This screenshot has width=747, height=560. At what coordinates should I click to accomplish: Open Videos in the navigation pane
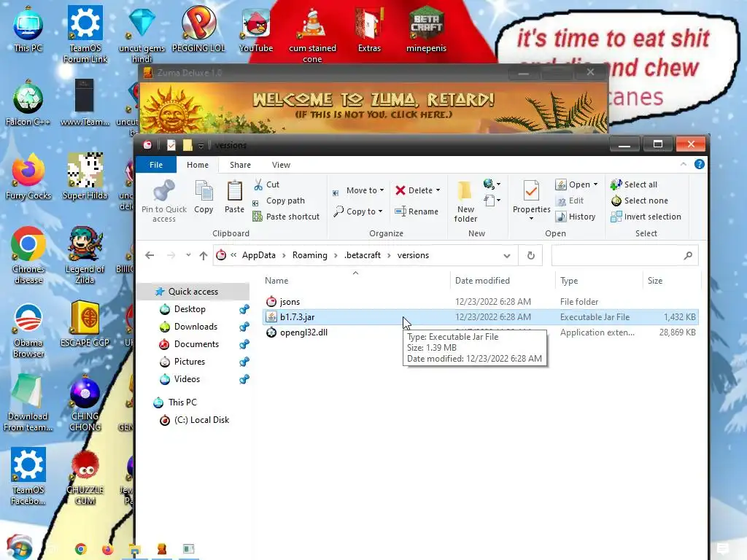pyautogui.click(x=186, y=379)
